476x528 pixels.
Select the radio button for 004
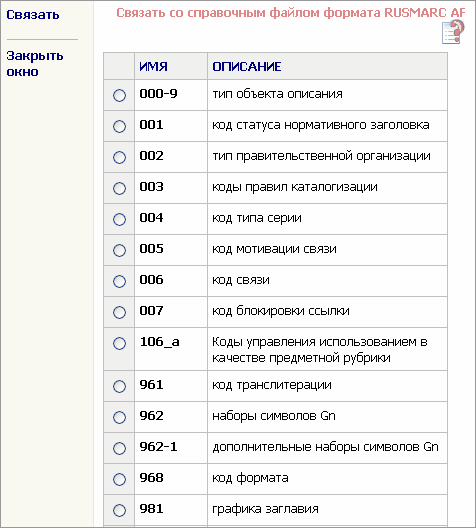[119, 219]
